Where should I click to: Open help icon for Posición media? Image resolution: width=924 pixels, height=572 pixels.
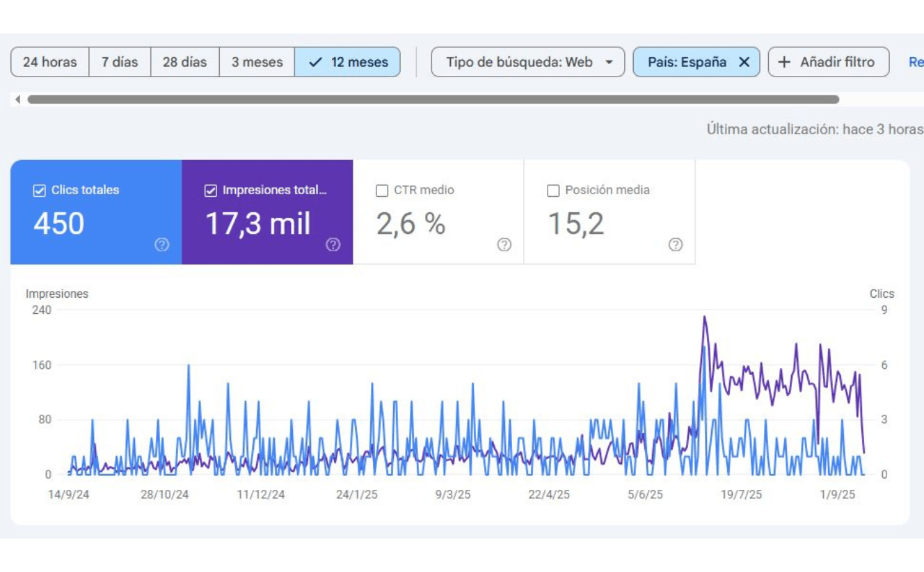676,244
